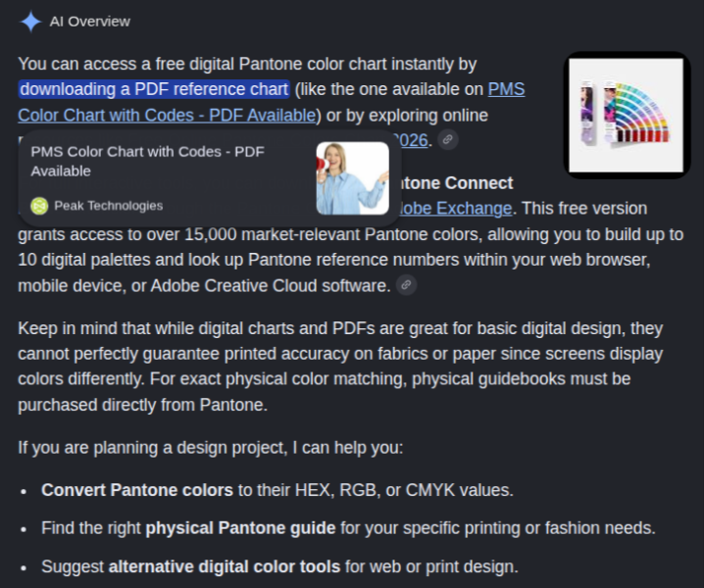Click the 'Keep in mind' paragraph

click(340, 367)
